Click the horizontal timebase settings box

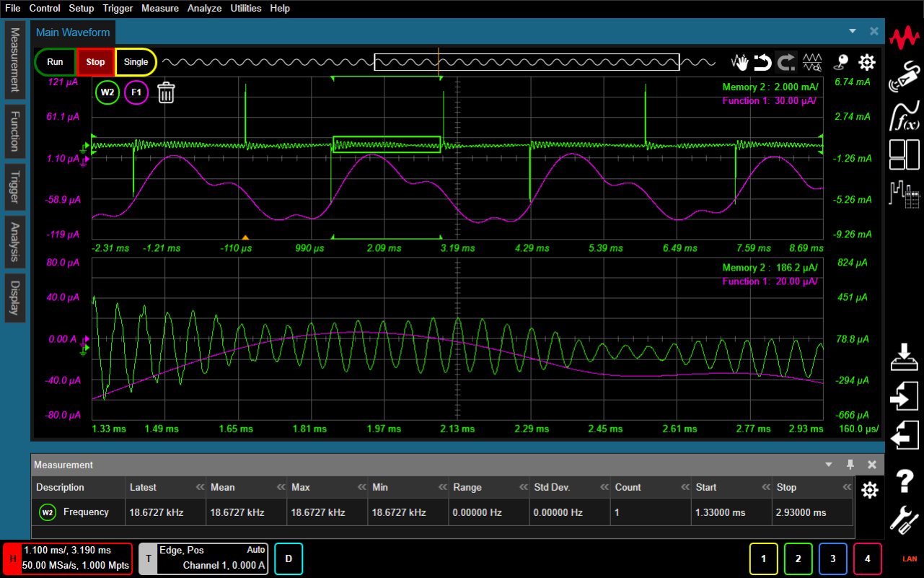pyautogui.click(x=68, y=559)
